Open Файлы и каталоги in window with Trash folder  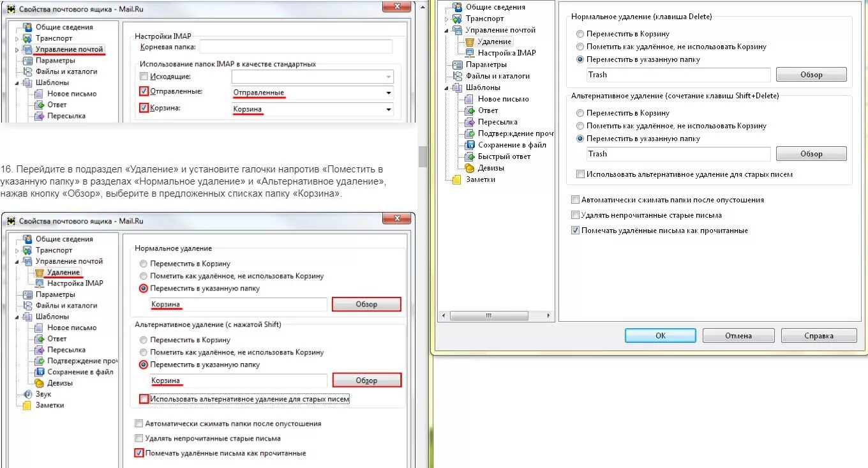coord(498,76)
